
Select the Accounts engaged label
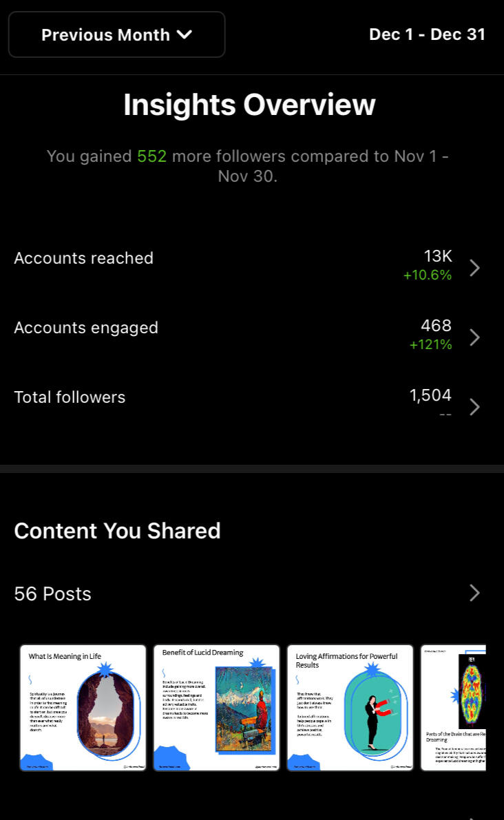pos(86,328)
